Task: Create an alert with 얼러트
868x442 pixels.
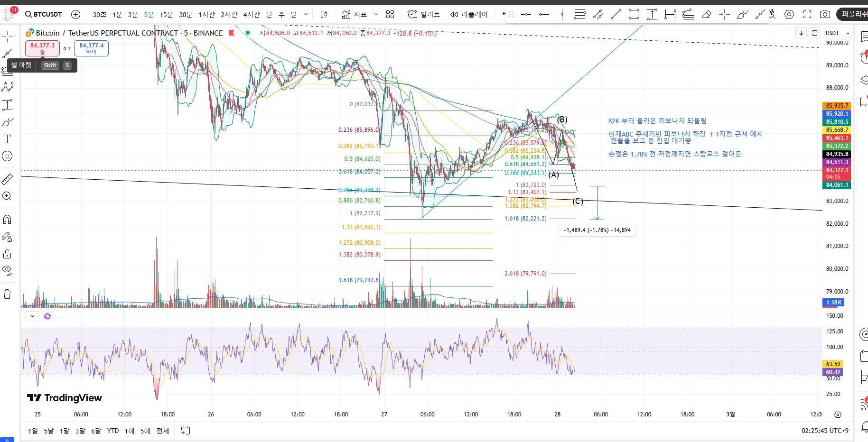Action: point(424,14)
